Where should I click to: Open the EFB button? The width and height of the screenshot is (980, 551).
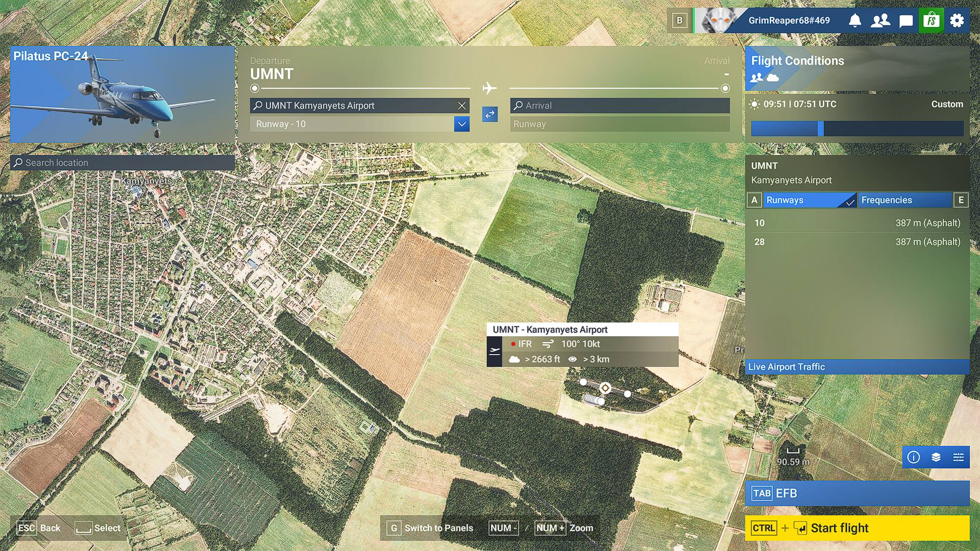click(x=857, y=493)
